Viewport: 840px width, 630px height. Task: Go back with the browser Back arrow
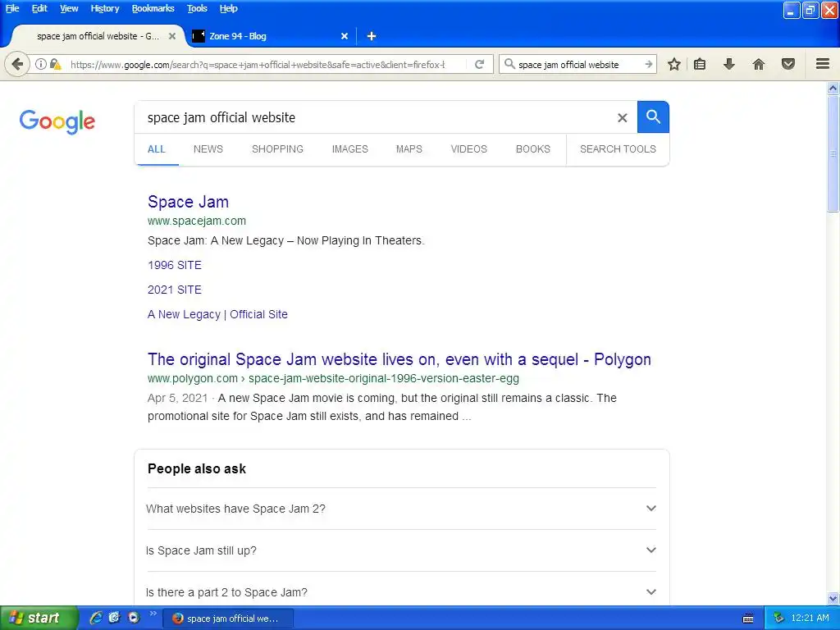pos(17,65)
